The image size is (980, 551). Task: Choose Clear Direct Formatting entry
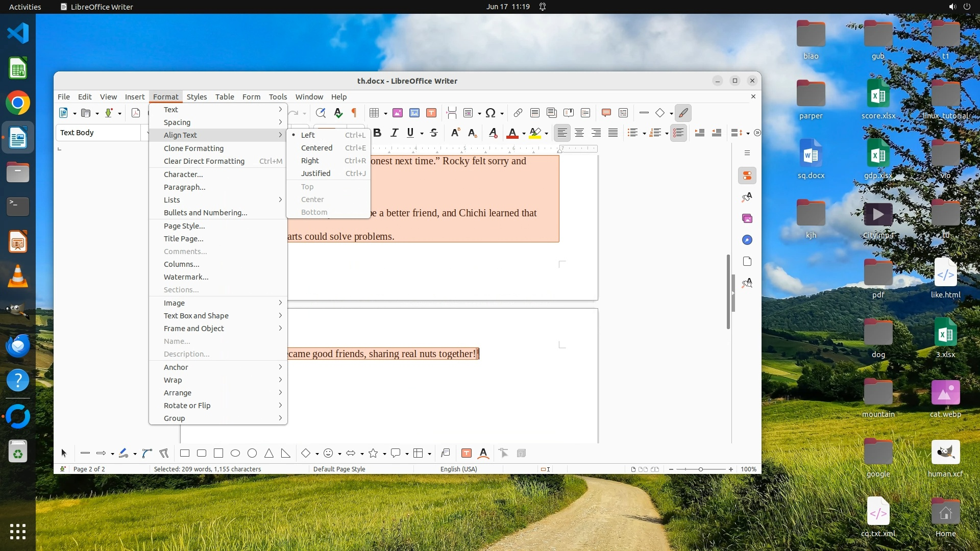(x=204, y=161)
